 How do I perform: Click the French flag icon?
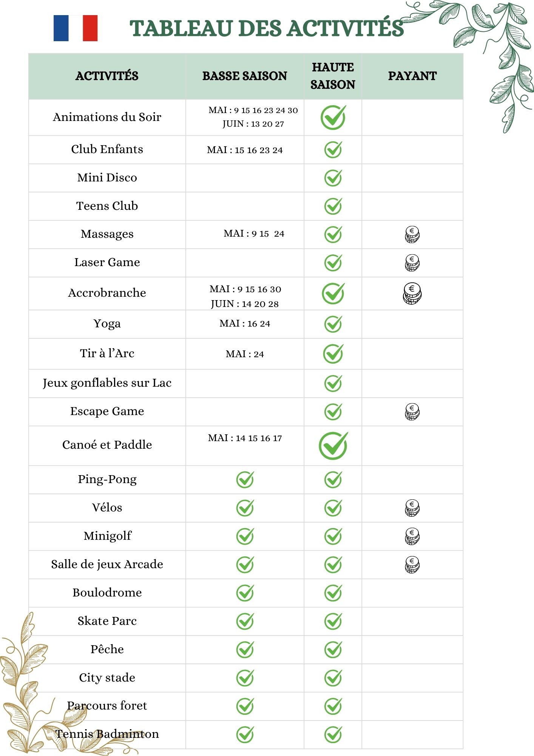tap(76, 28)
